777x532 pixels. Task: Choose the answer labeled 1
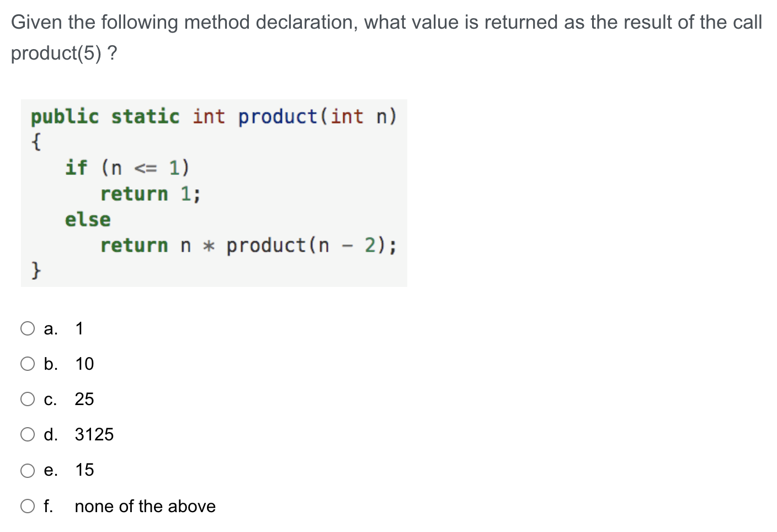79,328
